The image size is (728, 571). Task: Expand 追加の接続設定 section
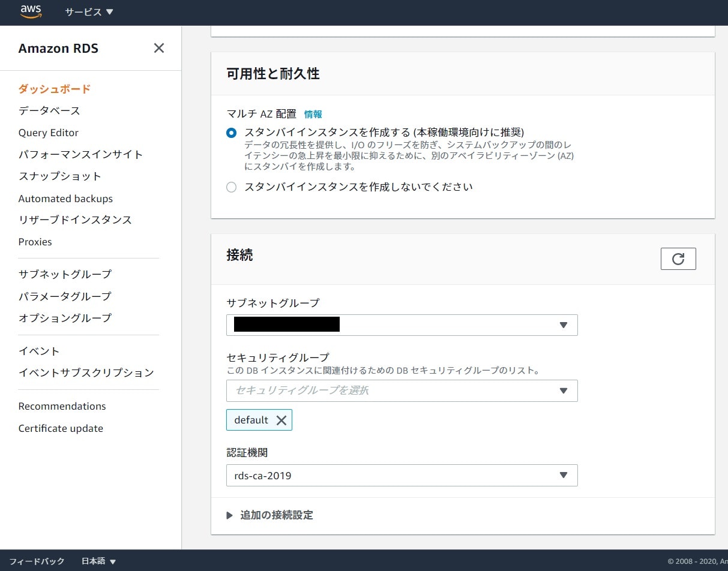pos(270,515)
